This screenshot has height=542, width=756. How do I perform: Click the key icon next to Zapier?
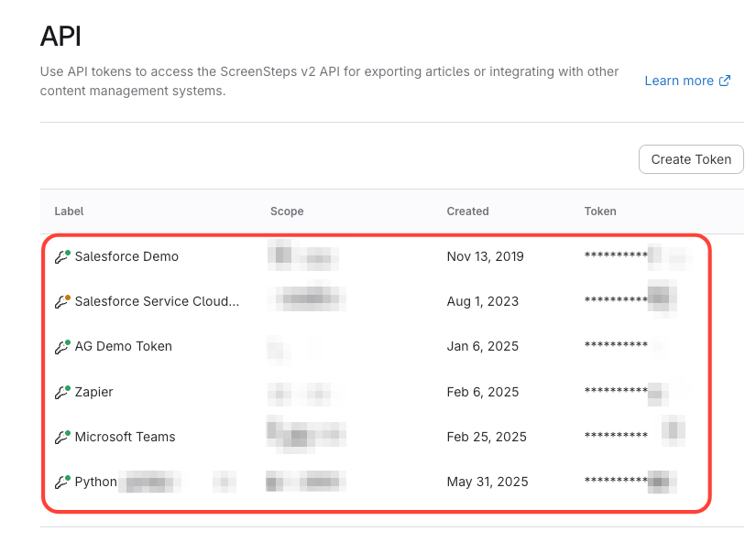[x=62, y=393]
